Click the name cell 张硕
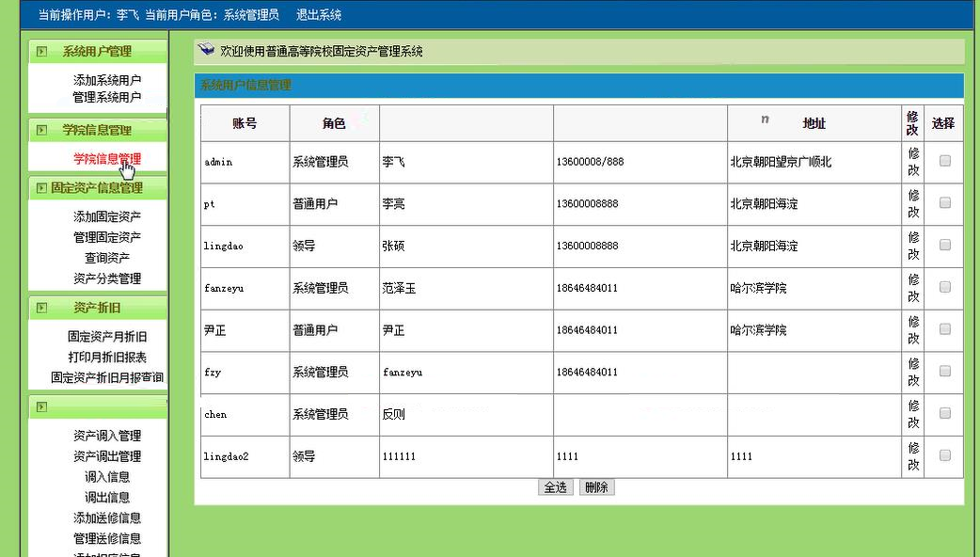Viewport: 980px width, 557px height. coord(466,246)
